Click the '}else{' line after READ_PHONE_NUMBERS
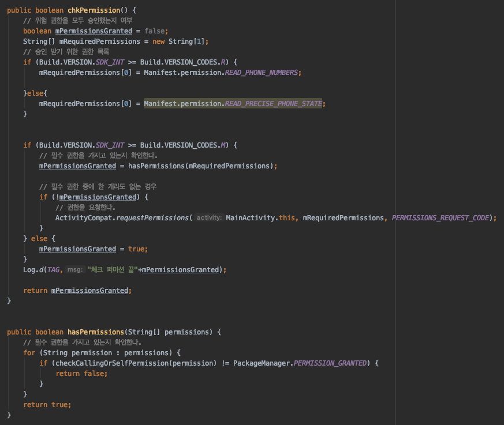504x425 pixels. coord(35,93)
